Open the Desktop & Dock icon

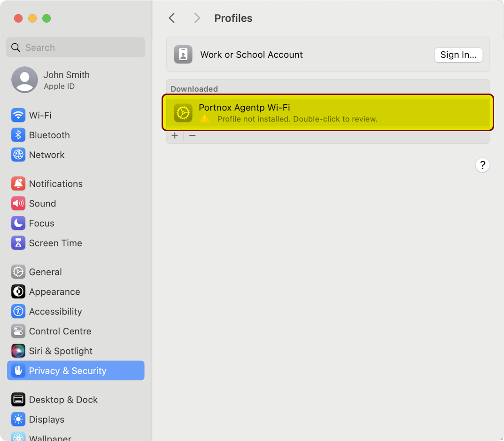pos(18,400)
